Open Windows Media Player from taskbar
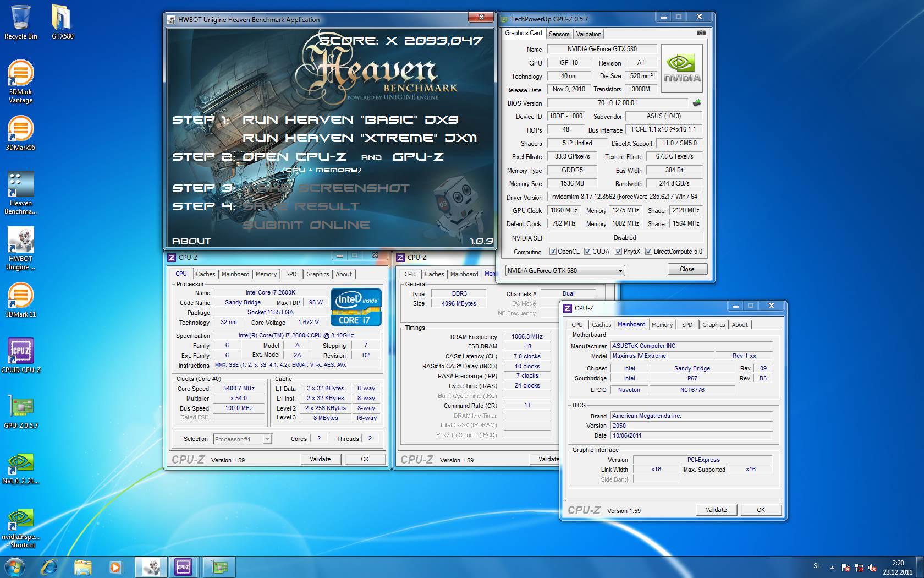 point(115,567)
